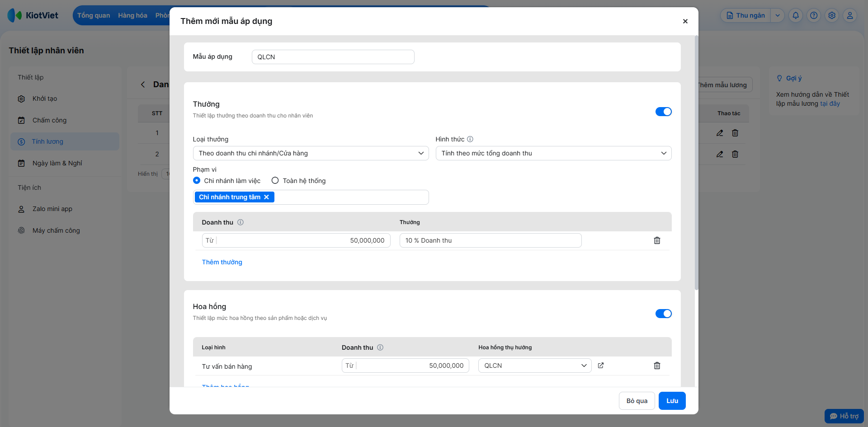Open the user account icon
The image size is (868, 427).
[x=850, y=15]
